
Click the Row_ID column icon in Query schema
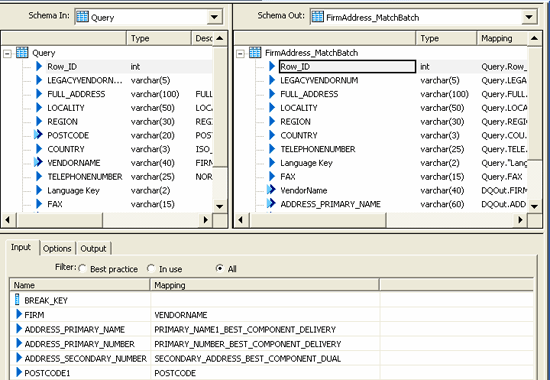[39, 66]
